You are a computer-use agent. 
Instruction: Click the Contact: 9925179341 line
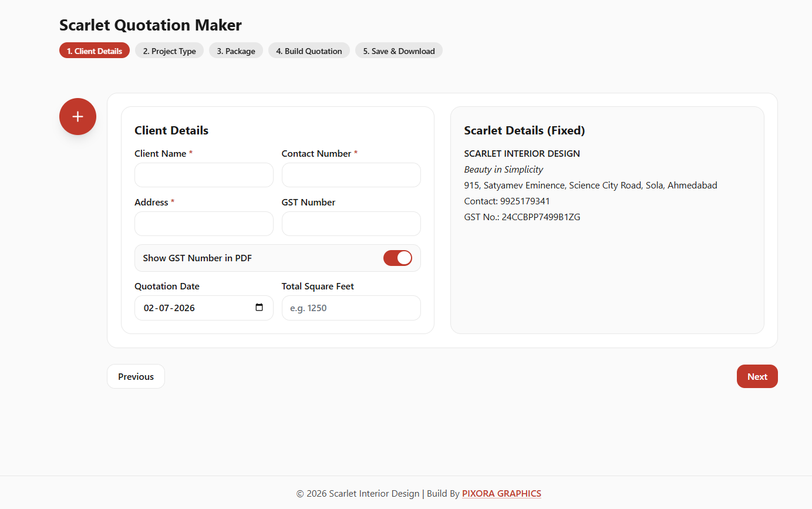point(507,201)
